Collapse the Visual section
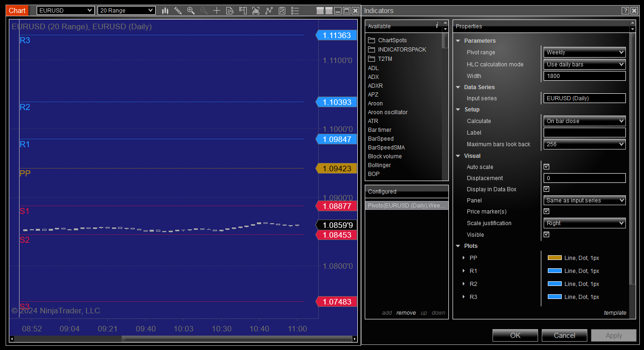This screenshot has height=350, width=644. tap(458, 156)
